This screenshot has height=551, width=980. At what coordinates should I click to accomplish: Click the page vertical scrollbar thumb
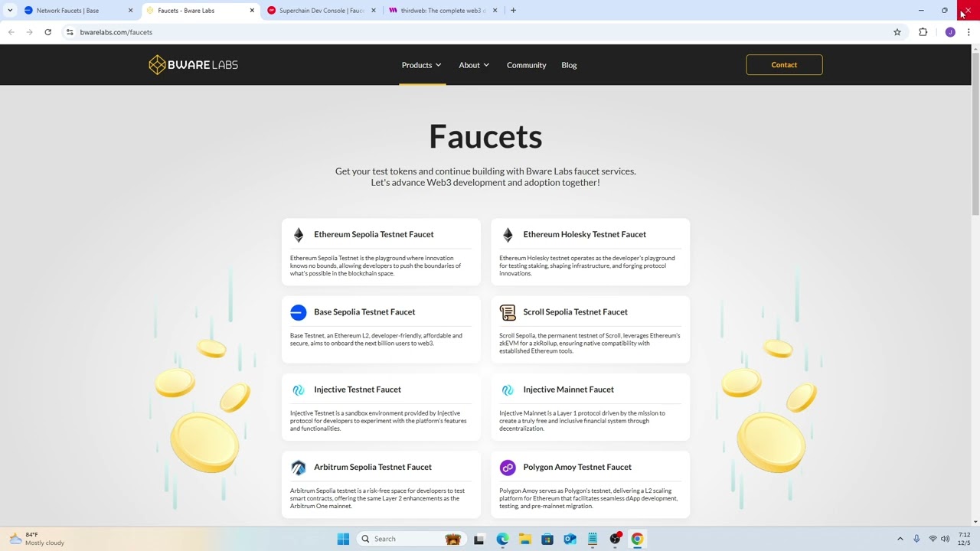[975, 135]
